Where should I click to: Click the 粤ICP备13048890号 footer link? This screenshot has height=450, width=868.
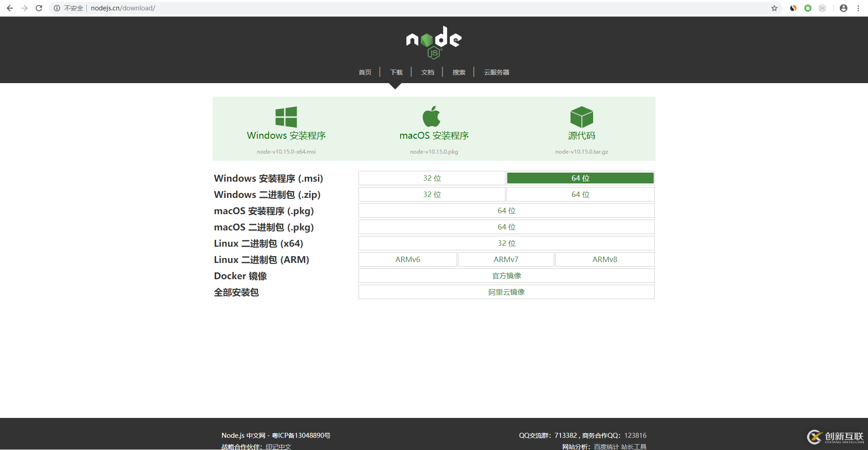pos(301,436)
